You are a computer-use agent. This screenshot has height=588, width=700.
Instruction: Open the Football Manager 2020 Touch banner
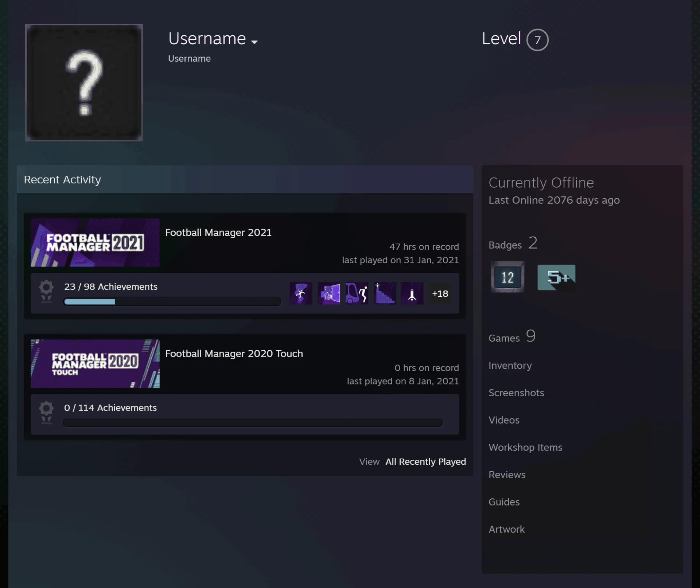coord(95,363)
